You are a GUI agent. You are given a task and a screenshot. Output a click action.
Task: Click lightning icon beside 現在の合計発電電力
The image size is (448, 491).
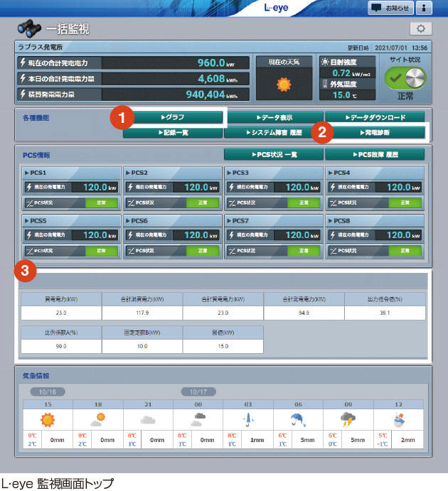pyautogui.click(x=23, y=63)
